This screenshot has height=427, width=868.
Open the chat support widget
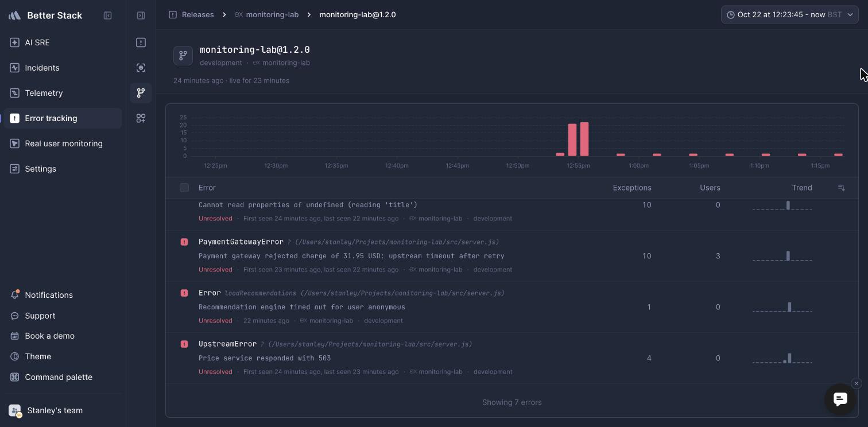840,399
